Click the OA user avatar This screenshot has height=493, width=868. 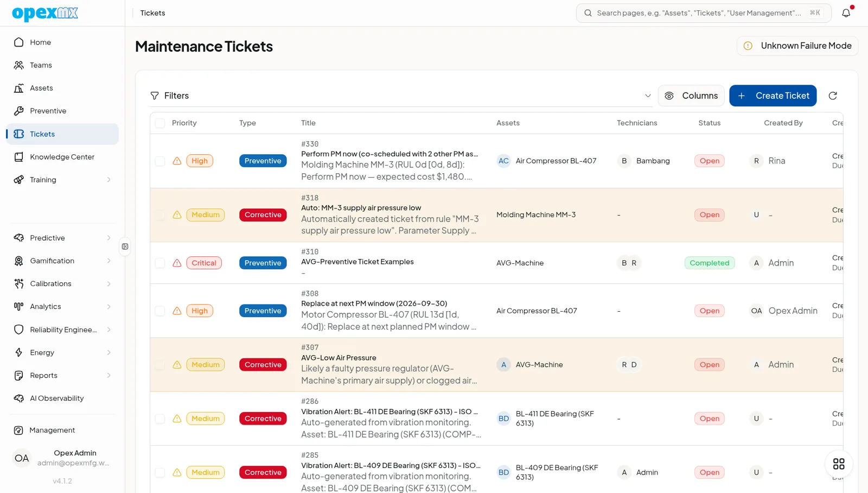tap(22, 458)
